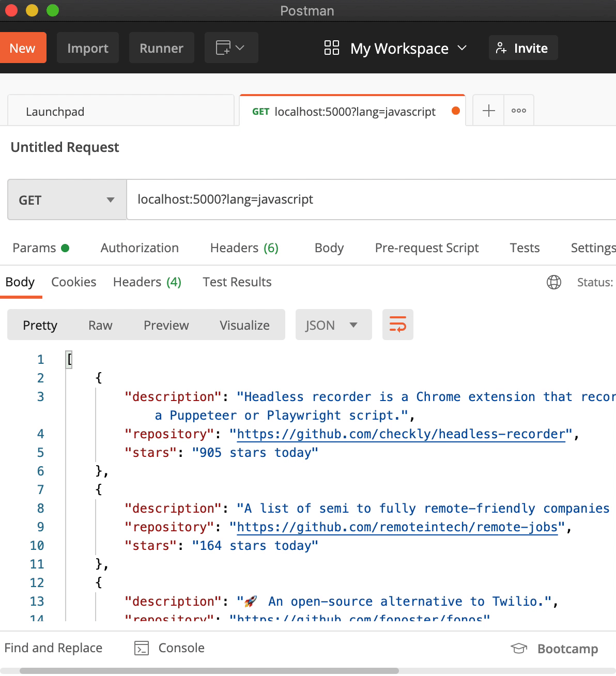Screen dimensions: 616x676
Task: Click the horizontal scrollbar at the bottom
Action: pos(209,671)
